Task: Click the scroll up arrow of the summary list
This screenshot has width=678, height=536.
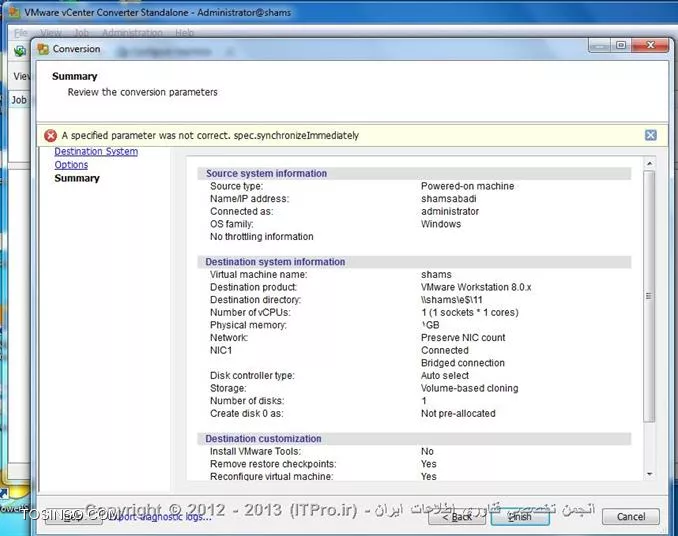Action: click(649, 164)
